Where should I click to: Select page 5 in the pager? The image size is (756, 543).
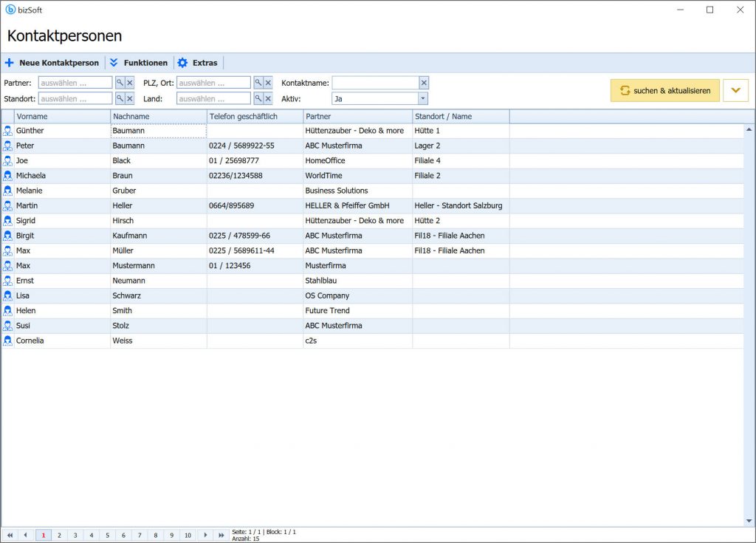tap(108, 535)
